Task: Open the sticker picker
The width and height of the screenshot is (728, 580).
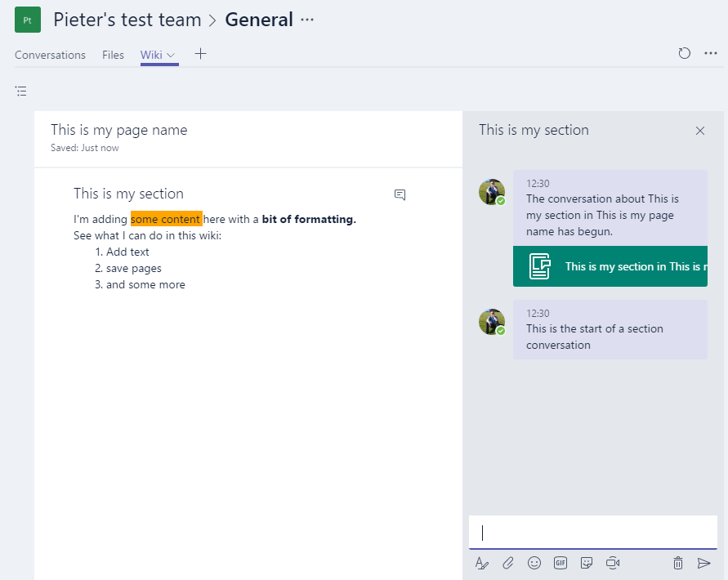Action: click(587, 564)
